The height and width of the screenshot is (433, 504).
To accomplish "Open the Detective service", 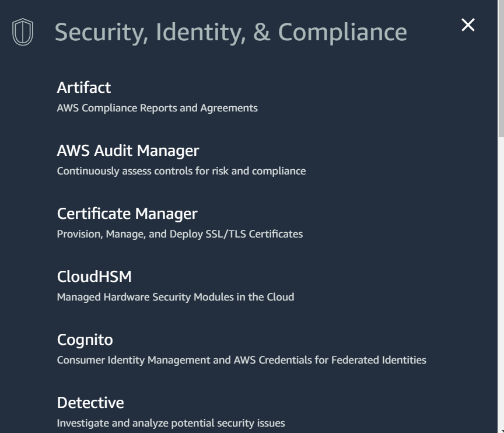I will (90, 403).
